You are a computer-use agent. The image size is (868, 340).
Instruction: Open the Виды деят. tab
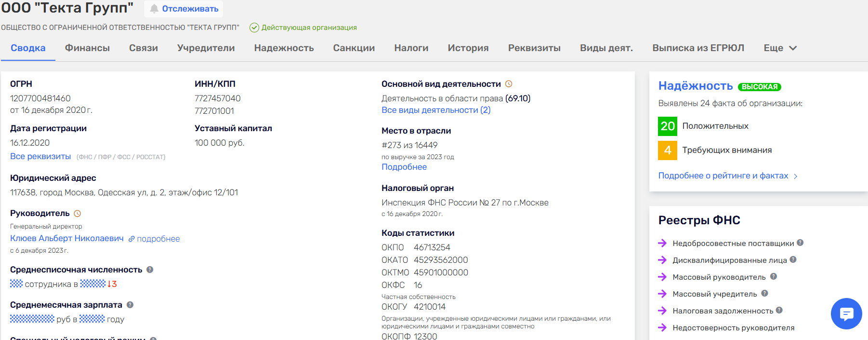click(x=606, y=48)
